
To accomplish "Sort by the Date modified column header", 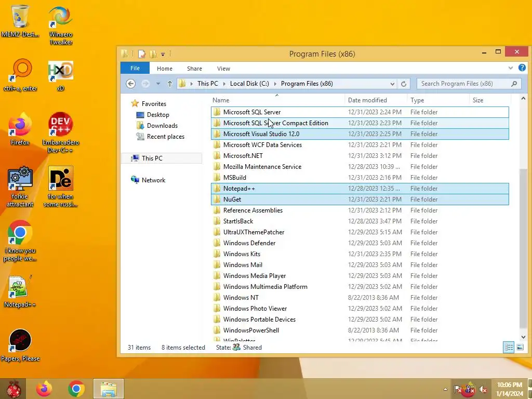I will (x=376, y=100).
